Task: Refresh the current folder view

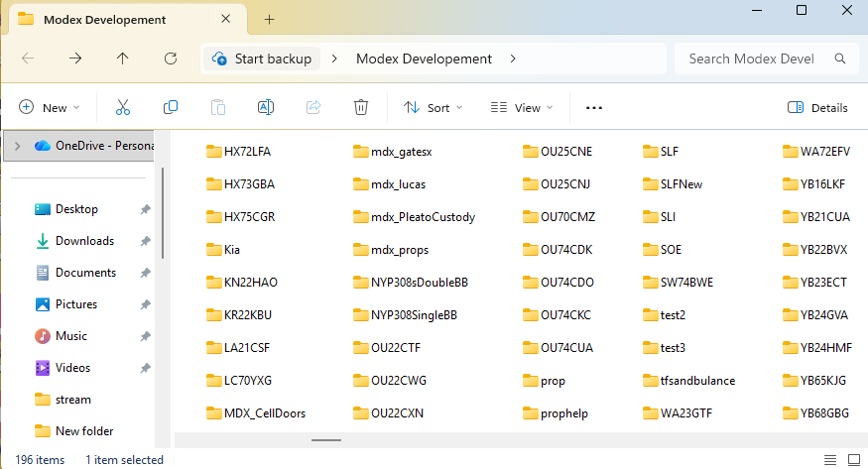Action: [171, 59]
